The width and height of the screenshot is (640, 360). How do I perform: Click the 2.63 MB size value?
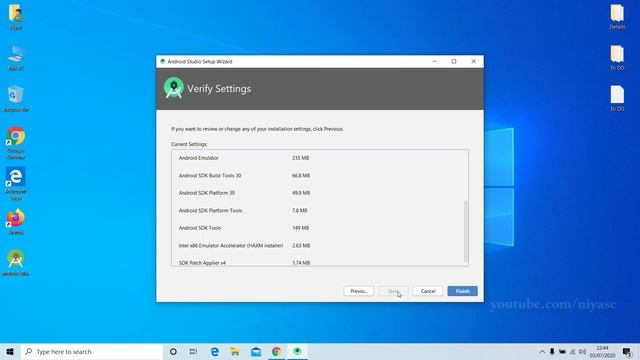point(301,245)
